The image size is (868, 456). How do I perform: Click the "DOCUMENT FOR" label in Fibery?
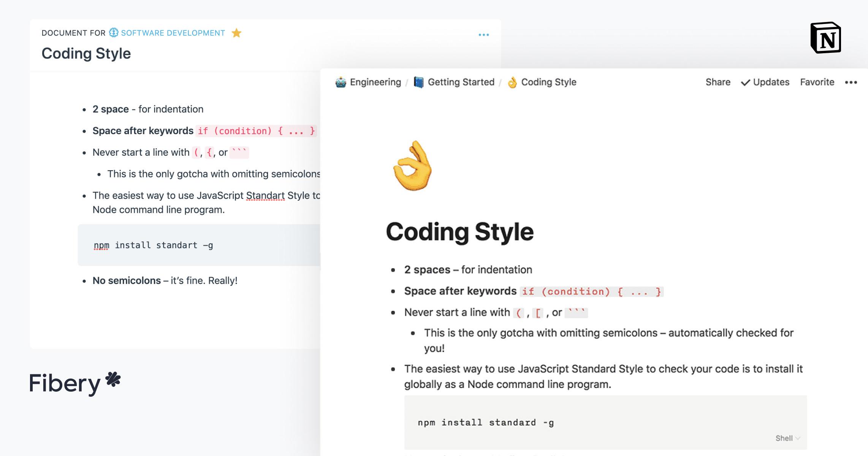pos(73,33)
